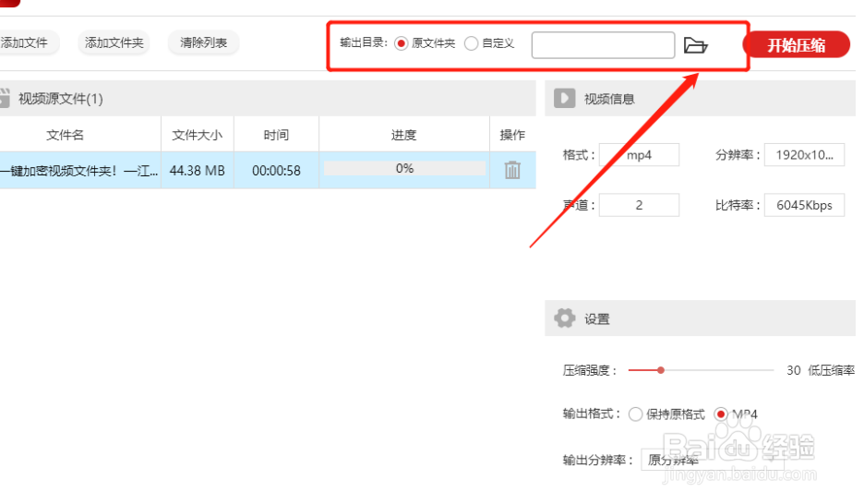Click the 视频源文件 clapperboard icon
This screenshot has height=504, width=864.
[x=5, y=98]
